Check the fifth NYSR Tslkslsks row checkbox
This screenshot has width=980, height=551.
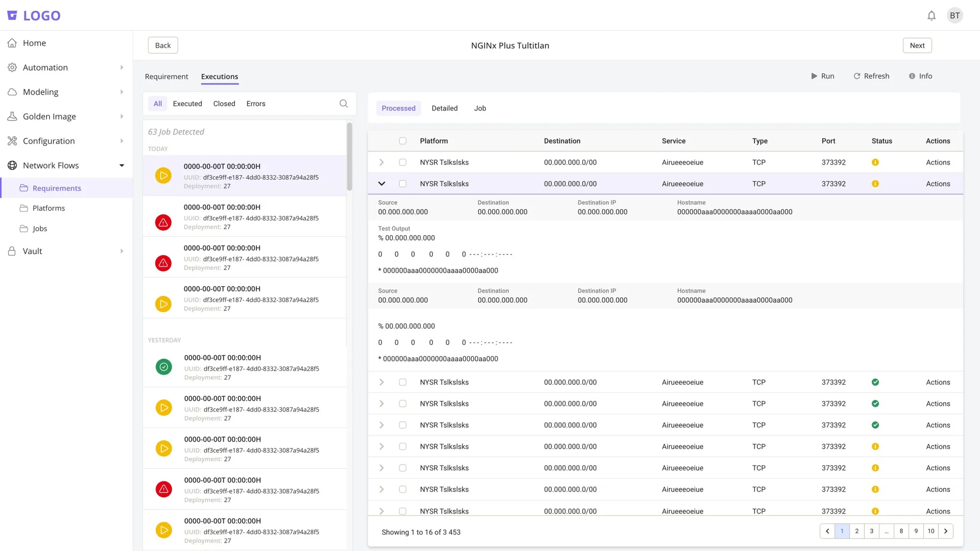(x=403, y=425)
